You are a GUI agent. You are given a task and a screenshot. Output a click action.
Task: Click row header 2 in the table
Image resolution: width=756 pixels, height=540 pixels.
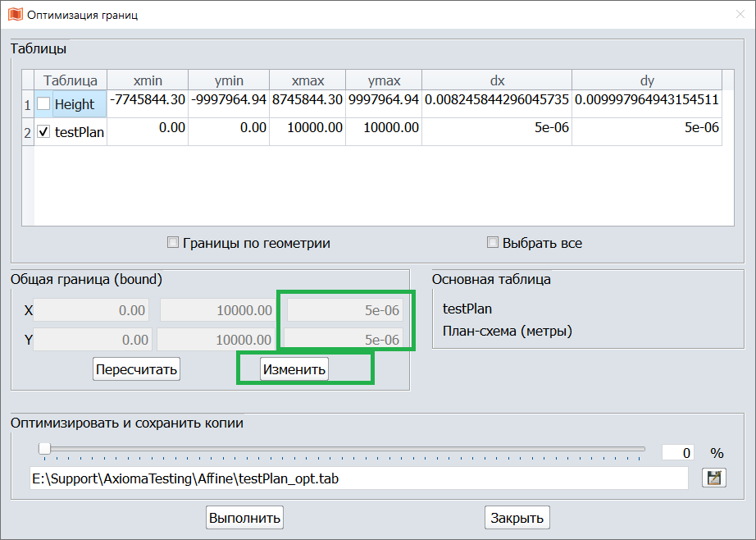coord(27,131)
